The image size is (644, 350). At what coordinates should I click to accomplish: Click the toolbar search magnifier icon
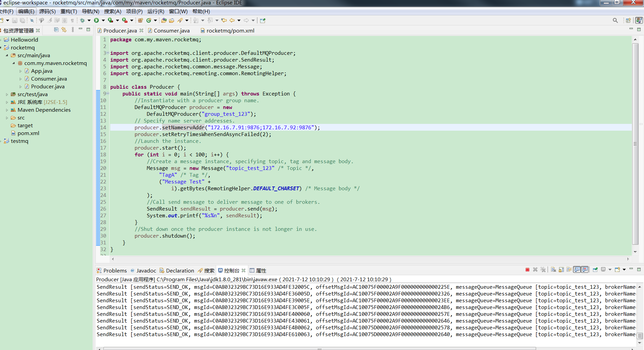[615, 20]
